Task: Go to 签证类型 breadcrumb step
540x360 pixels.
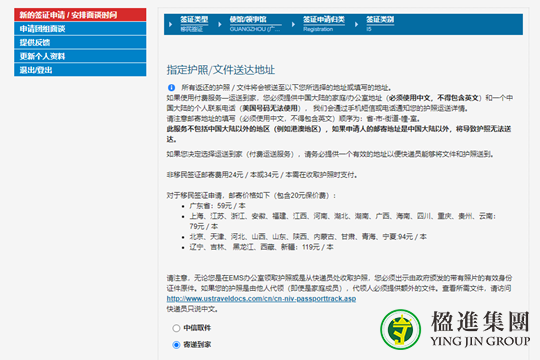Action: 194,20
